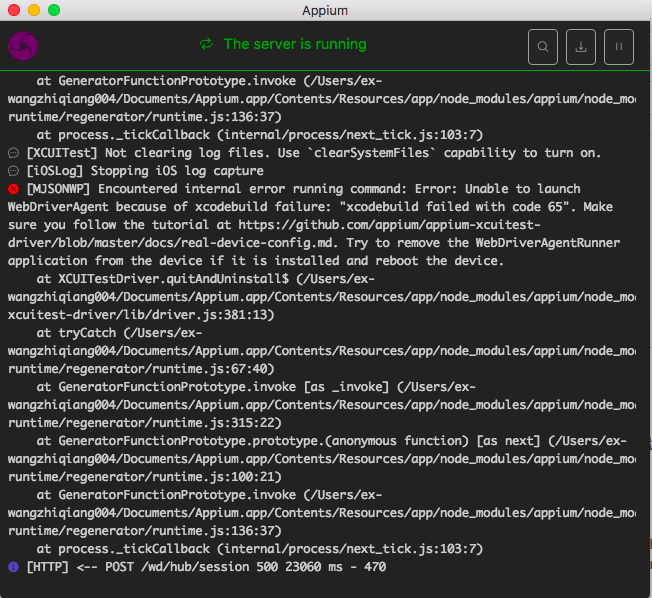Image resolution: width=652 pixels, height=598 pixels.
Task: Click the red error icon beside MJSONWP
Action: click(13, 189)
